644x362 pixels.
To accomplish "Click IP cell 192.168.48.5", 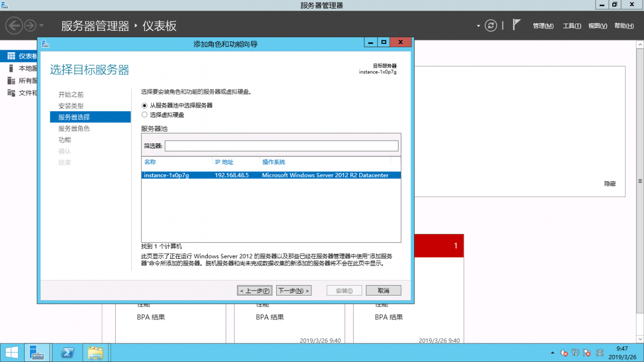I will pos(232,175).
